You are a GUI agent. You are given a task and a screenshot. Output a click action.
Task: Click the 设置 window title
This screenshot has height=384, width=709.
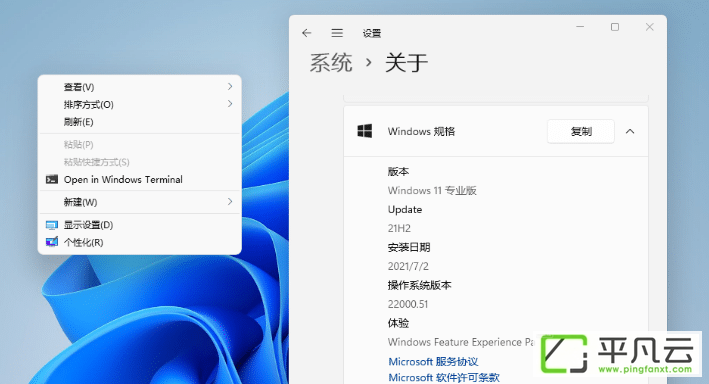372,33
